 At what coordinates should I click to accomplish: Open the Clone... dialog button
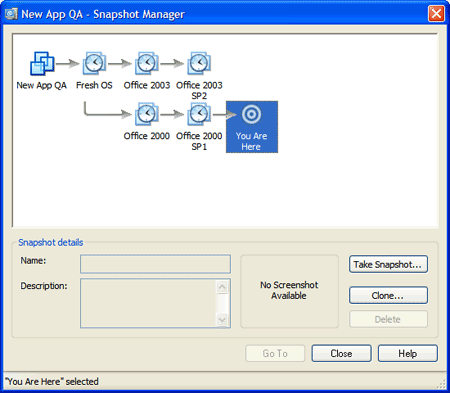(x=388, y=295)
